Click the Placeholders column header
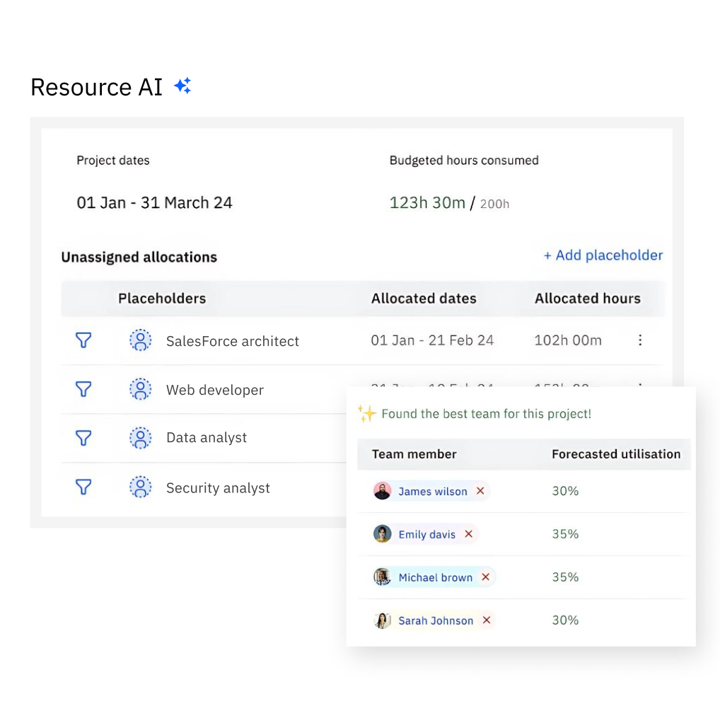Image resolution: width=720 pixels, height=728 pixels. 162,299
